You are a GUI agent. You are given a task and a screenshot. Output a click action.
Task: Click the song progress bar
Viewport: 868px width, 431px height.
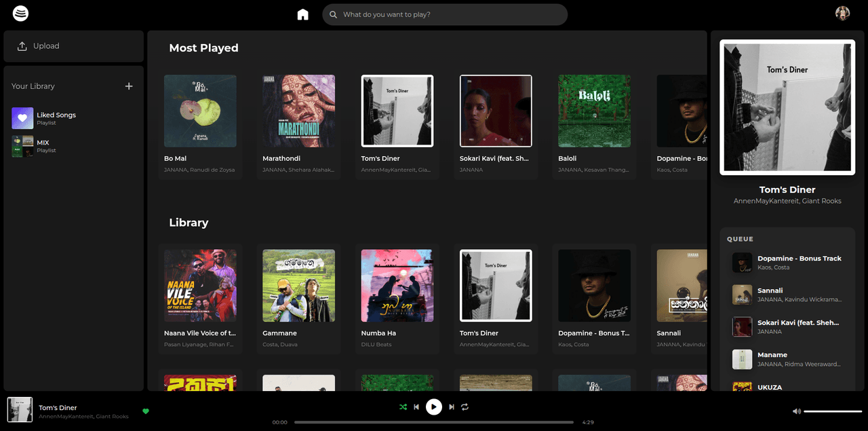tap(434, 422)
